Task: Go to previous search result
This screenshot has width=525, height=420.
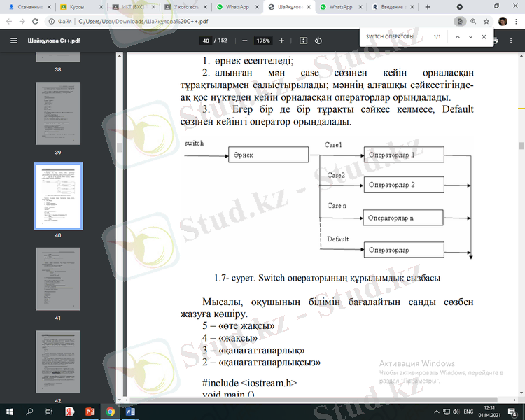Action: [x=457, y=37]
